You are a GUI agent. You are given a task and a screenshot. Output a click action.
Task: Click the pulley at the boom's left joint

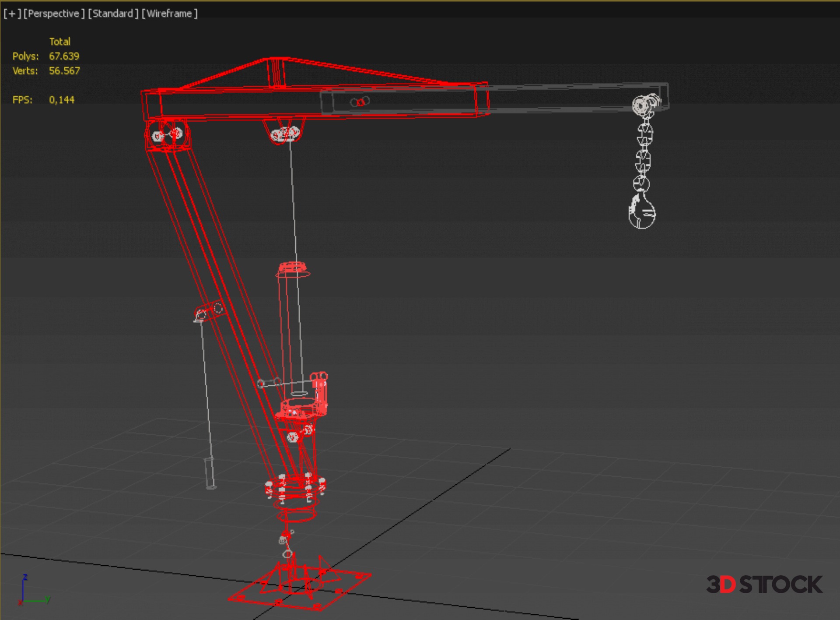(167, 134)
